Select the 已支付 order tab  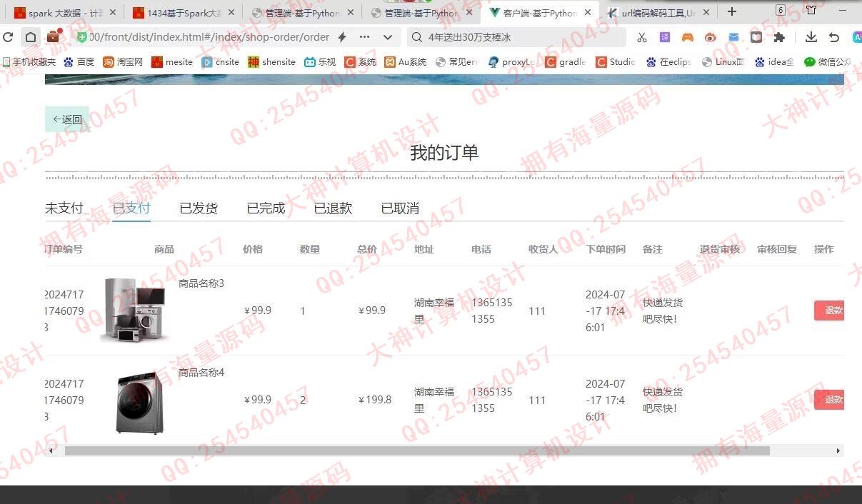131,208
